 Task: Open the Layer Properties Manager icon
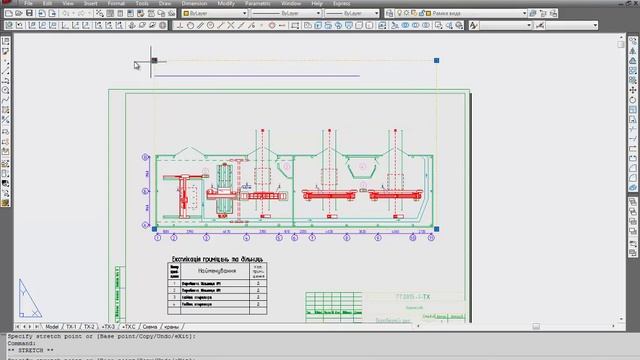coord(389,13)
